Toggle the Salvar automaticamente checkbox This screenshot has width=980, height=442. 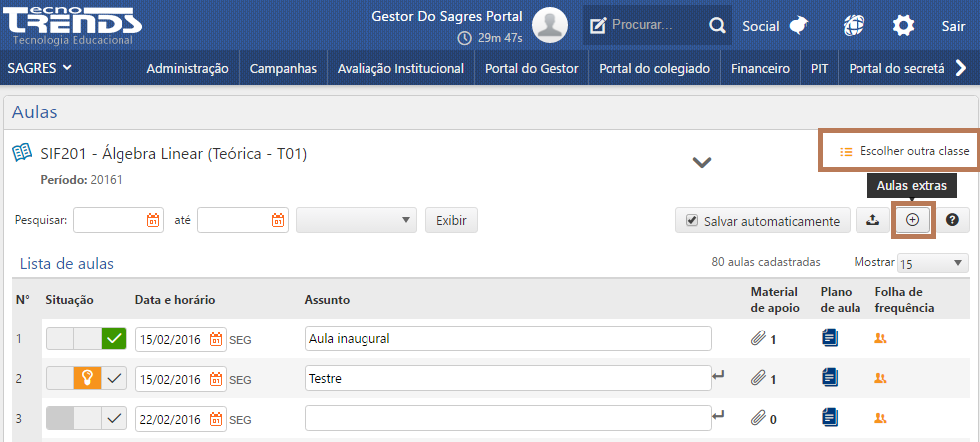coord(691,221)
